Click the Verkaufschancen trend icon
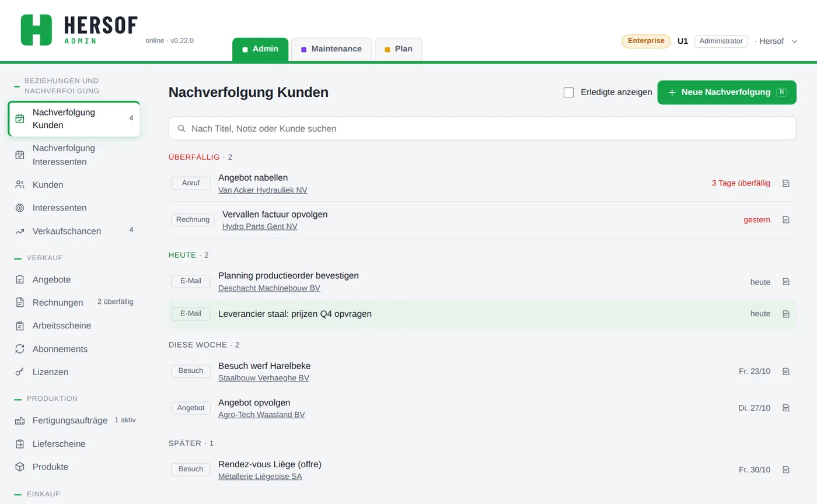This screenshot has height=504, width=817. click(x=20, y=231)
